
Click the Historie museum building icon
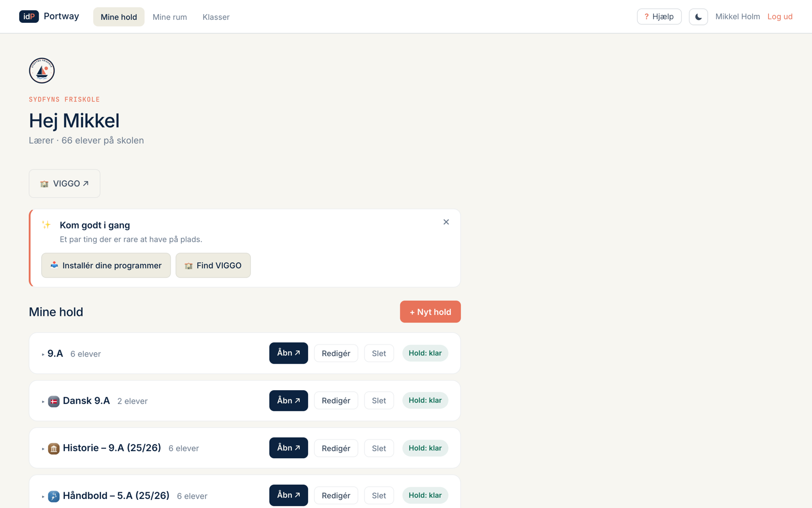54,449
